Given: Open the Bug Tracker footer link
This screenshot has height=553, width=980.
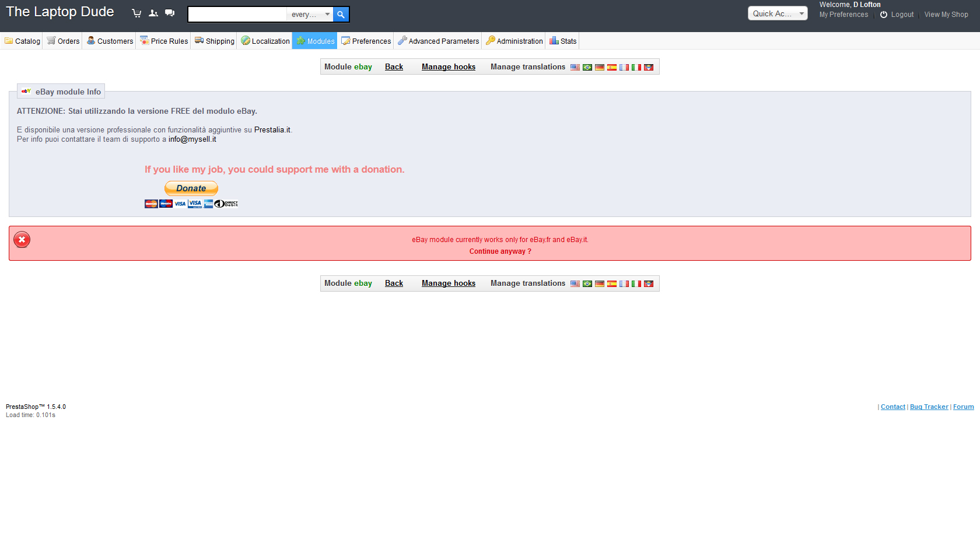Looking at the screenshot, I should pyautogui.click(x=929, y=407).
